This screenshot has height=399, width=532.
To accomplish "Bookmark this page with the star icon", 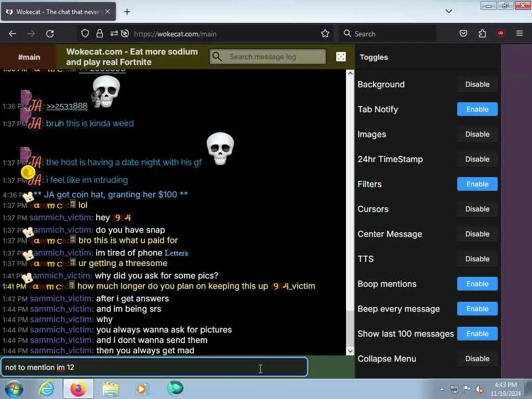I will pyautogui.click(x=325, y=33).
